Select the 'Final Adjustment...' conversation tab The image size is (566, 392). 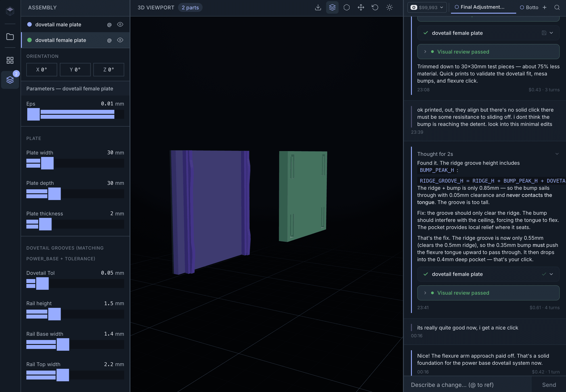[483, 7]
